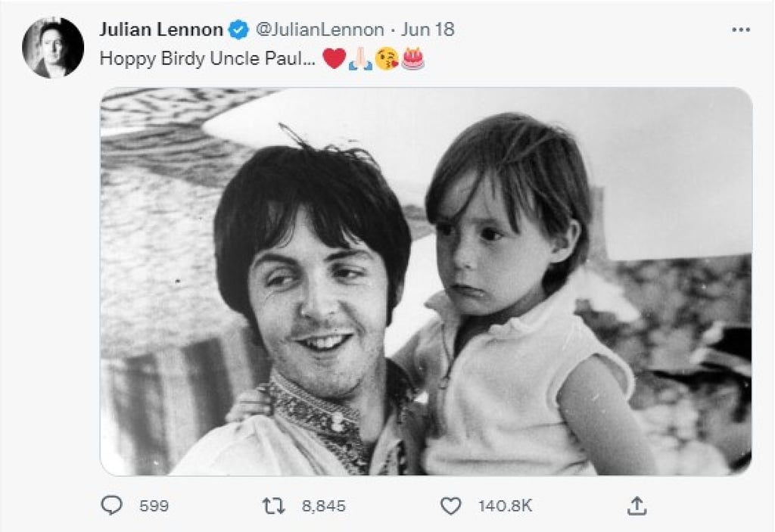Click the reply speech bubble icon
775x532 pixels.
(x=112, y=506)
